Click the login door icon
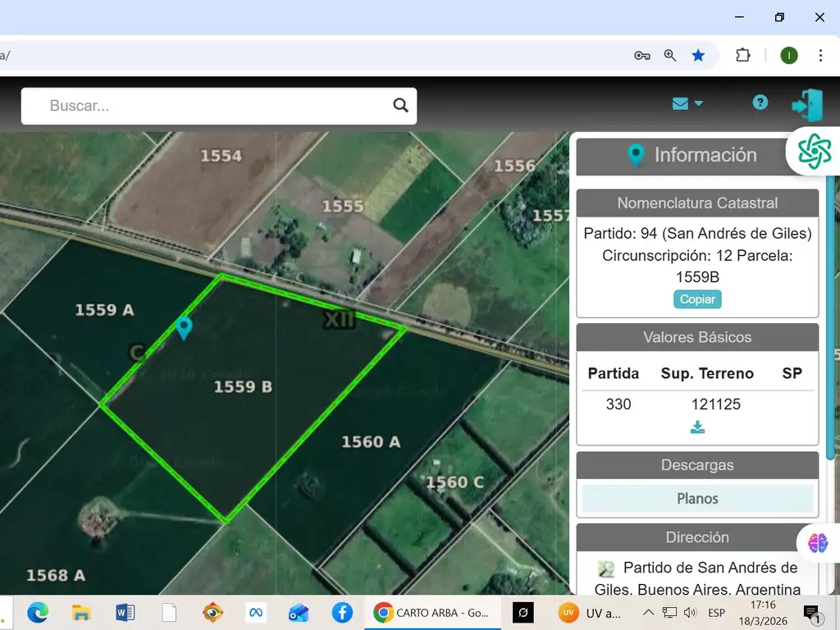The height and width of the screenshot is (630, 840). pyautogui.click(x=806, y=105)
